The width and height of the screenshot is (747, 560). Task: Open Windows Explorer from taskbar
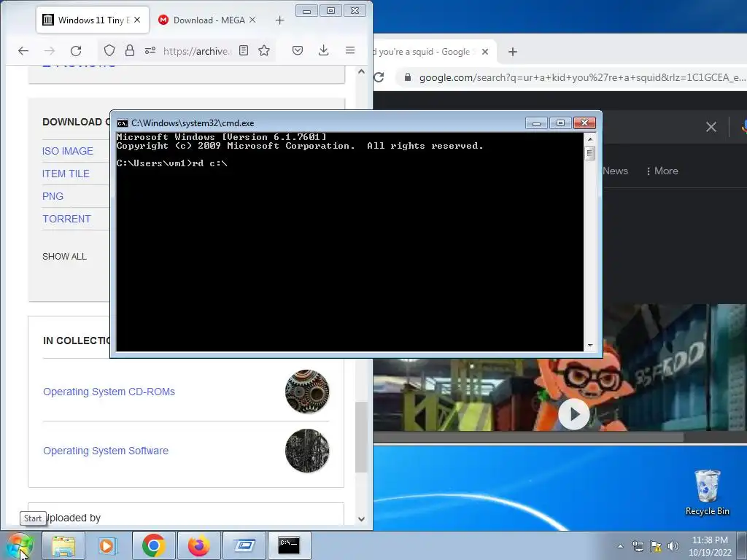[x=63, y=545]
